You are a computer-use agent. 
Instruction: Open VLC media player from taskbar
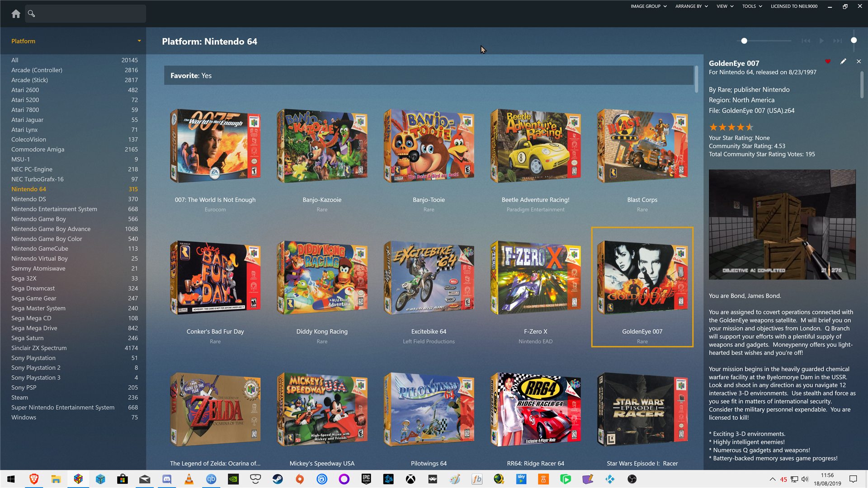pos(189,479)
